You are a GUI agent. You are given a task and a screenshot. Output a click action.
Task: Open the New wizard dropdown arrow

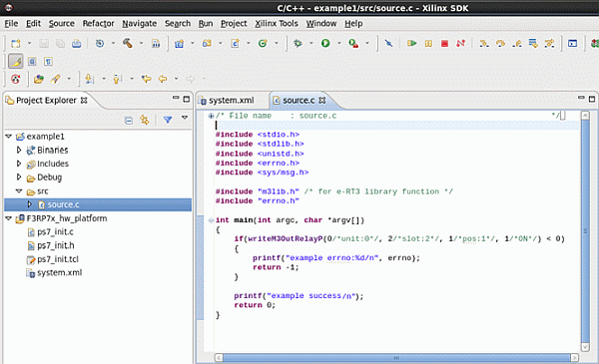coord(29,43)
